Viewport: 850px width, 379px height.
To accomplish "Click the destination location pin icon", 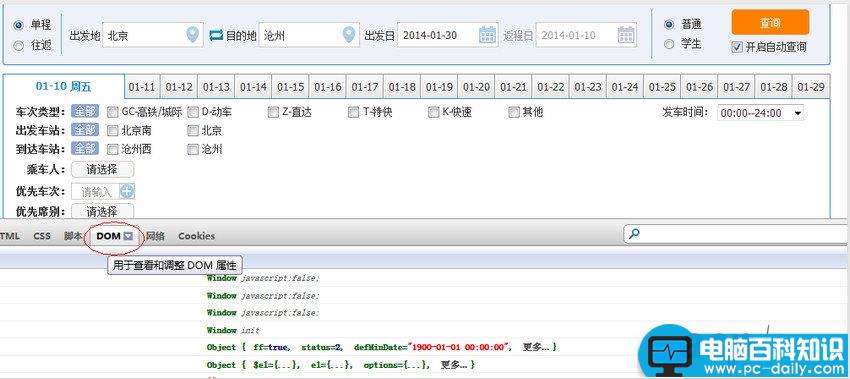I will click(x=349, y=35).
